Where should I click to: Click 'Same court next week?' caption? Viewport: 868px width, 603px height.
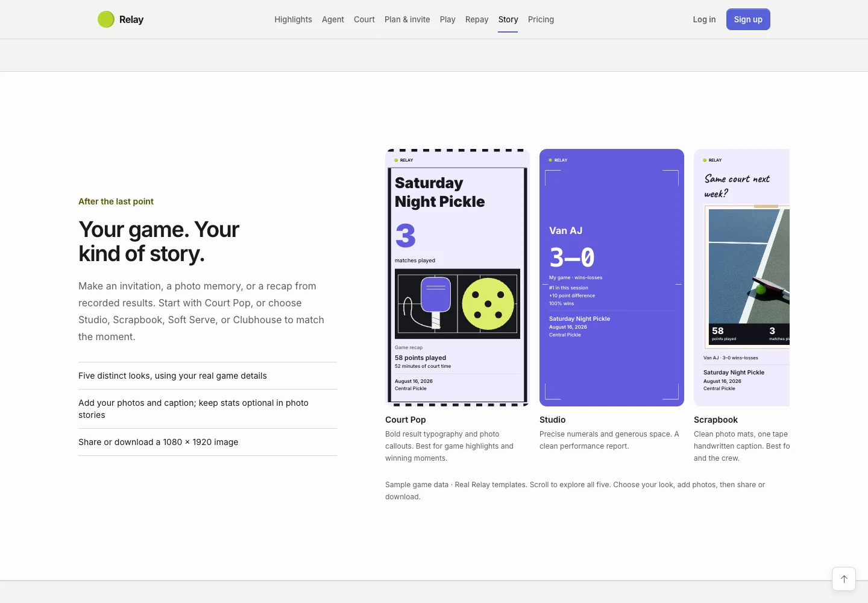(737, 186)
